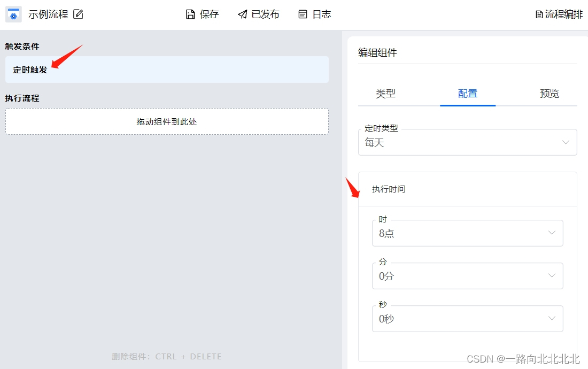This screenshot has width=588, height=369.
Task: Open the hour dropdown showing 8点
Action: pos(468,233)
